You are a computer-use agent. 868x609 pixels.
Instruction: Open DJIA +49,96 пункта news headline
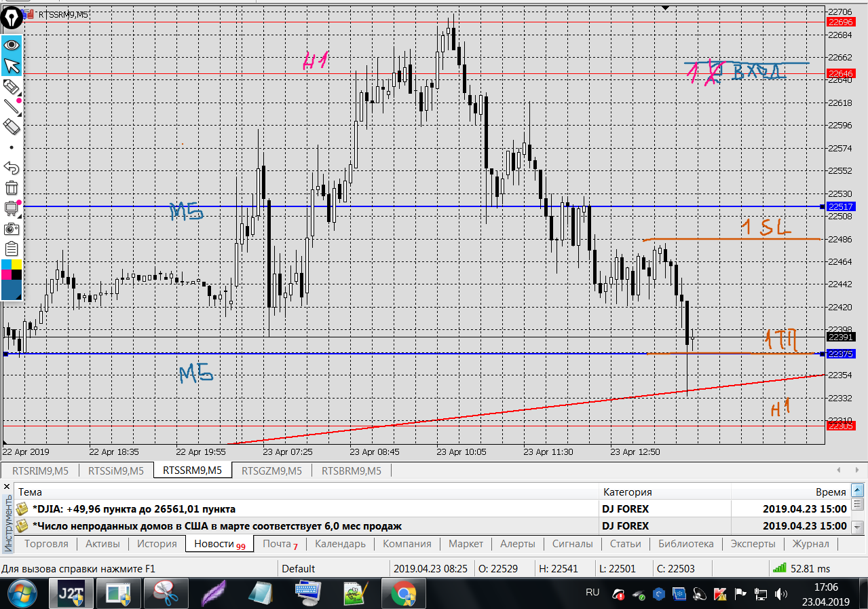tap(134, 509)
